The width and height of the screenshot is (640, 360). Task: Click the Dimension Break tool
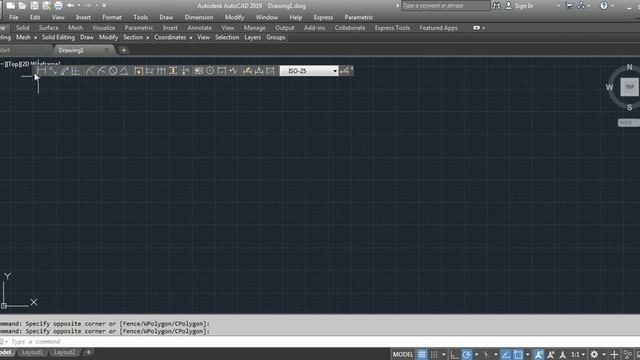coord(185,71)
